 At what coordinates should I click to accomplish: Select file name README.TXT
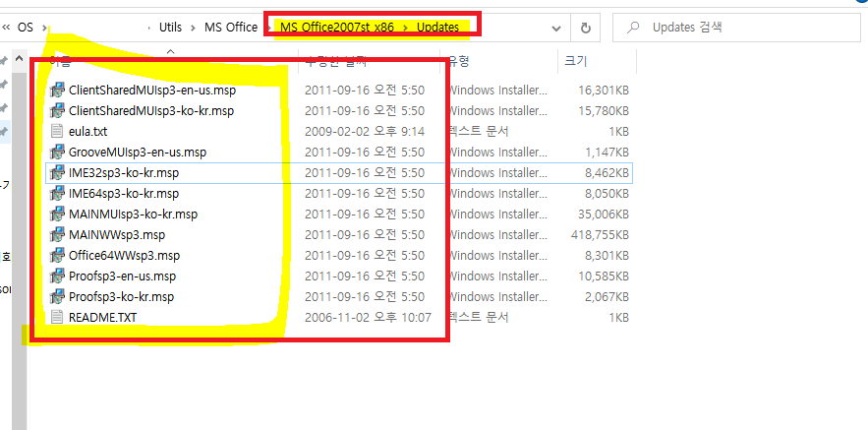click(x=102, y=318)
